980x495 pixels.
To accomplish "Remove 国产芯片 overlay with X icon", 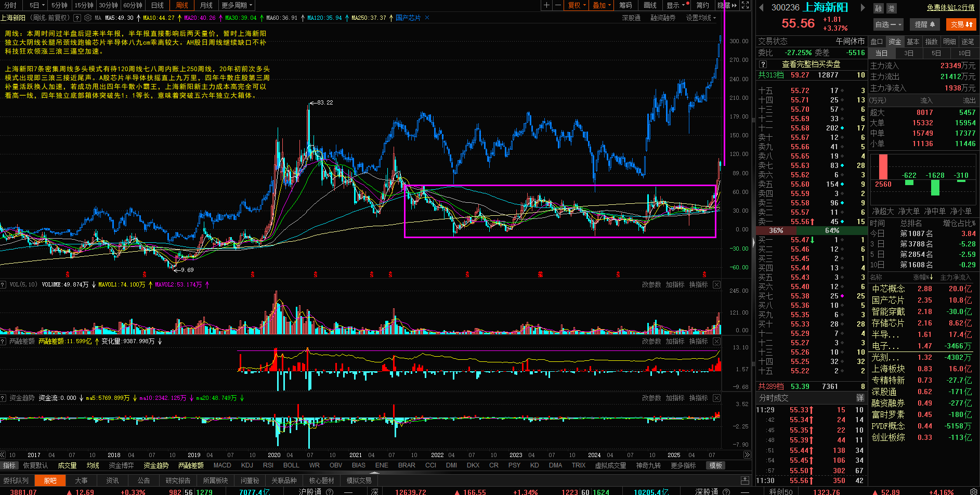I will [x=427, y=18].
